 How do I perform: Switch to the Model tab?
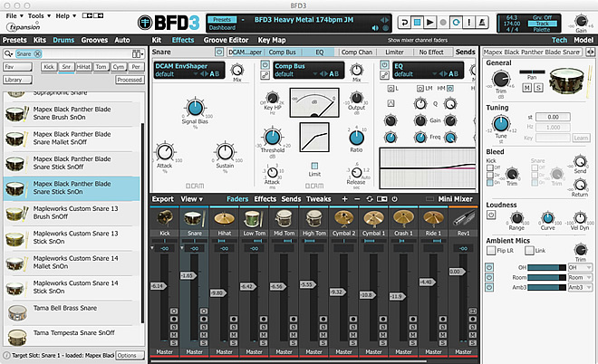point(584,40)
